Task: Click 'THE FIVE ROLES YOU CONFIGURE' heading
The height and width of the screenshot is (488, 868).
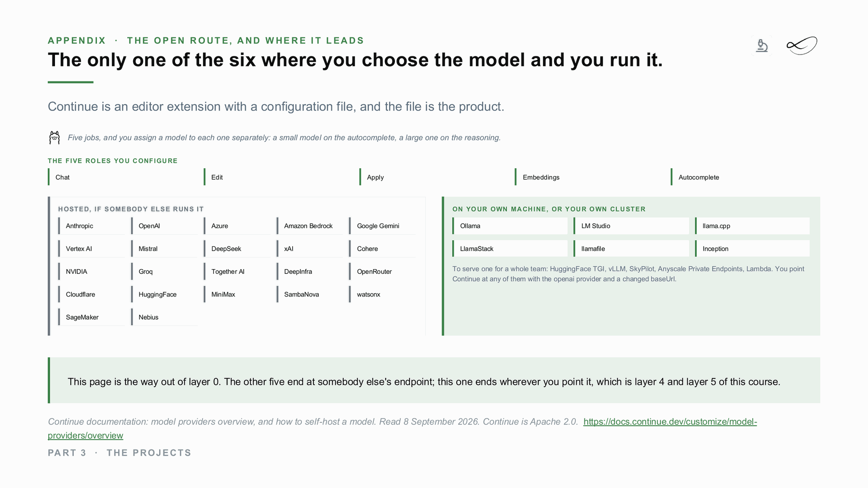Action: pos(113,161)
